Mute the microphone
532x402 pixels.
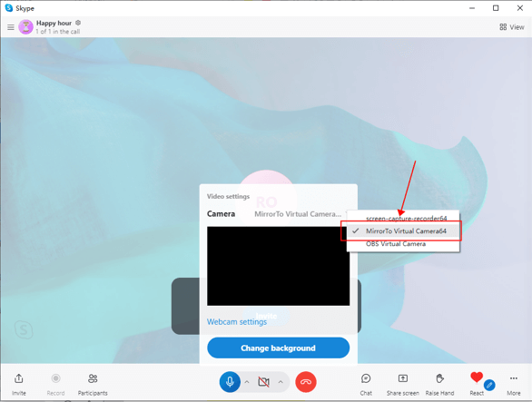point(230,382)
